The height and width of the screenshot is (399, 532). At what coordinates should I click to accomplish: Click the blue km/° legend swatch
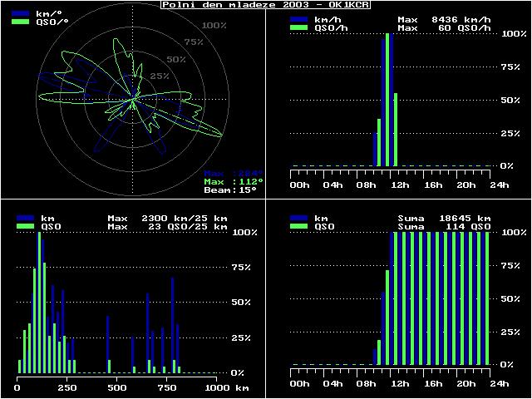21,14
